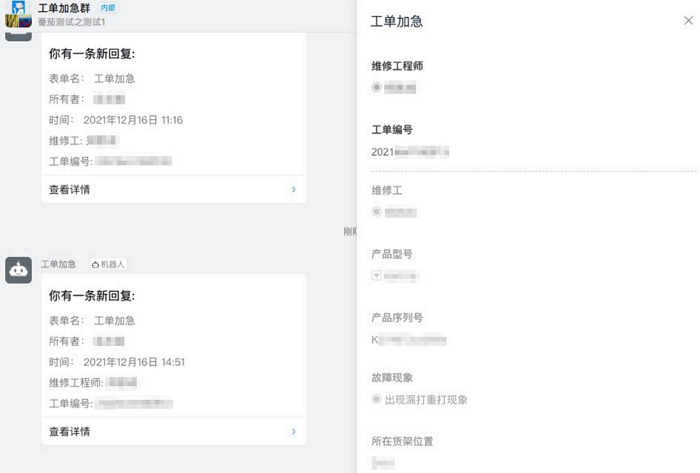Screen dimensions: 700x473
Task: Click the timestamp 2021年12月16日 14:51
Action: click(134, 362)
